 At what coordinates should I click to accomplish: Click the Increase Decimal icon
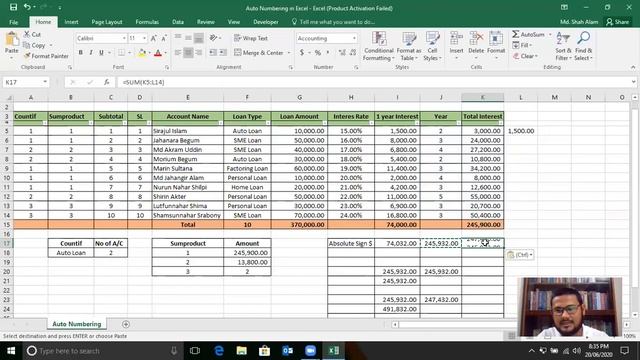click(x=342, y=53)
